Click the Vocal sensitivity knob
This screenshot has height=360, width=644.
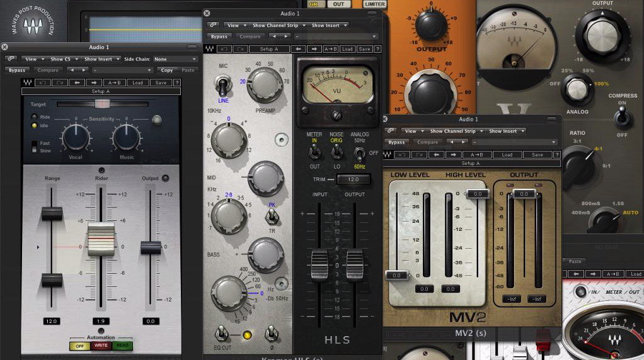76,137
